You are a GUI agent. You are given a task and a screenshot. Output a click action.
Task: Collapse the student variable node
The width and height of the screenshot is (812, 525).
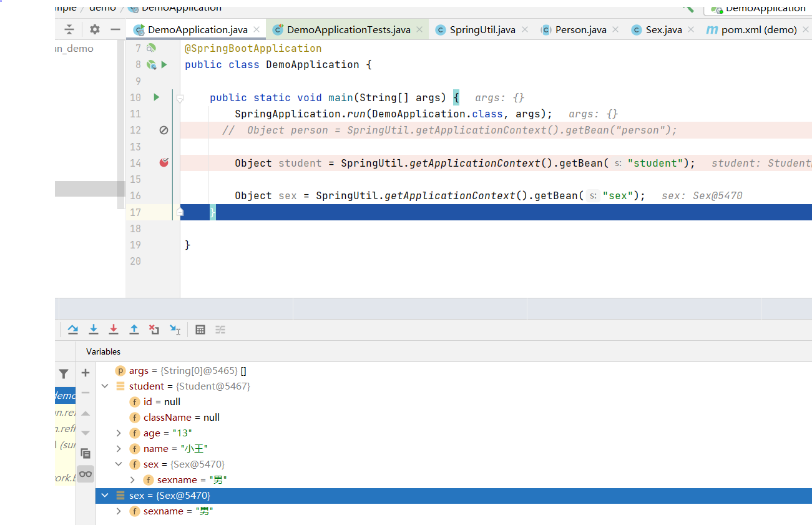(x=105, y=386)
